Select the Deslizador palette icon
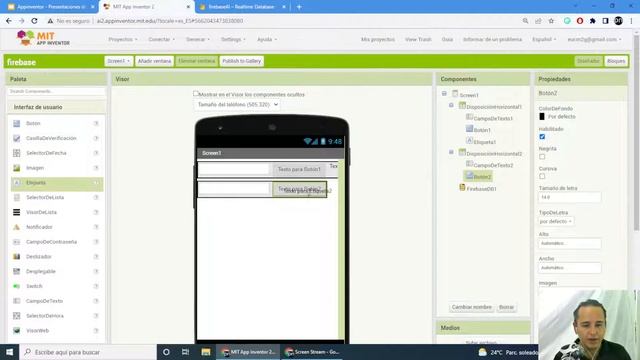This screenshot has width=640, height=360. coord(17,257)
